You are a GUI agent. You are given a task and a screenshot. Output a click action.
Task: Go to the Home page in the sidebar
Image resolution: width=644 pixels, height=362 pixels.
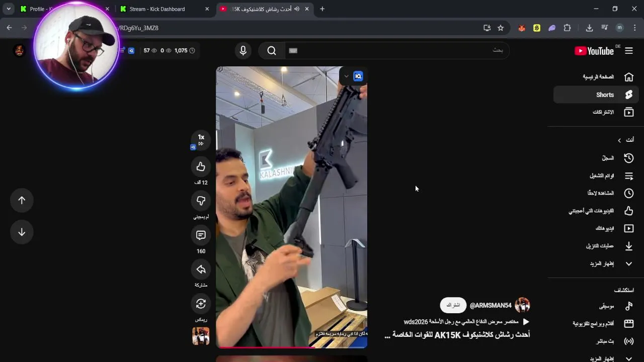596,77
